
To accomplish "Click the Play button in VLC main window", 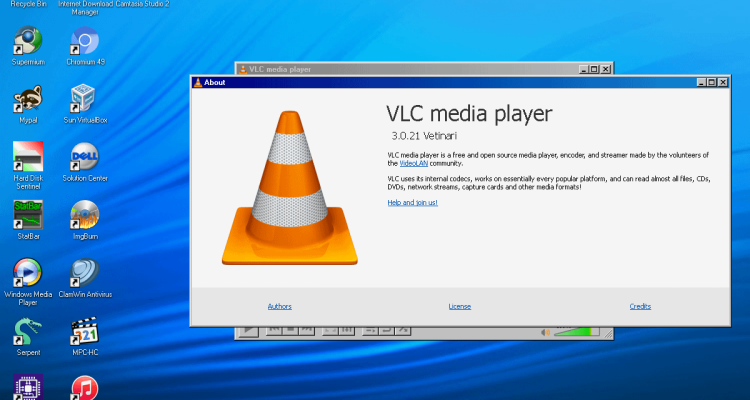I will 248,331.
